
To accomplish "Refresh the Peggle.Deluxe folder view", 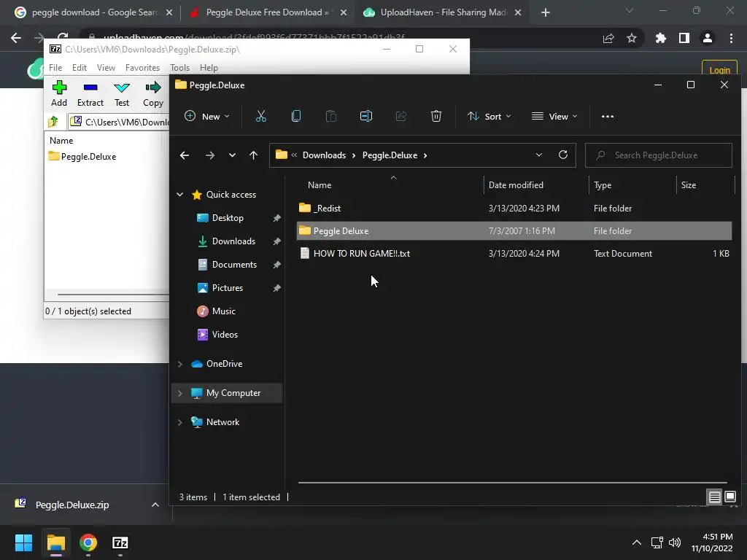I will point(563,155).
